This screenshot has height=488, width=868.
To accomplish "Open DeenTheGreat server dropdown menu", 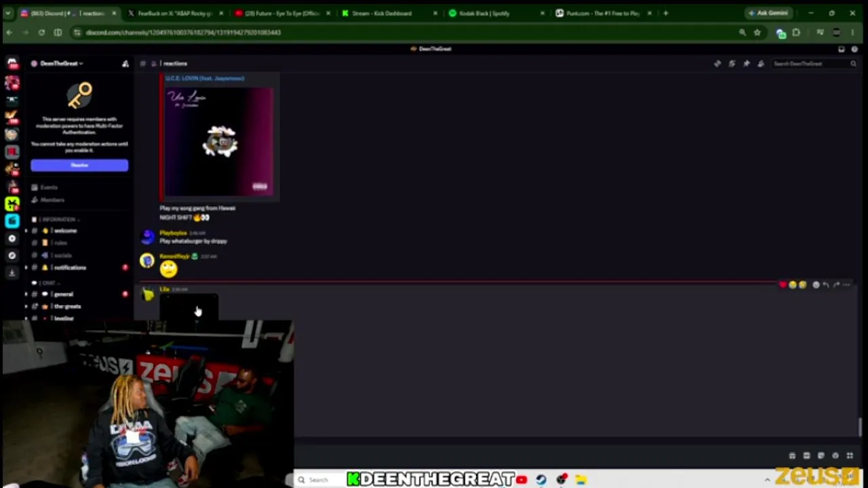I will 61,64.
